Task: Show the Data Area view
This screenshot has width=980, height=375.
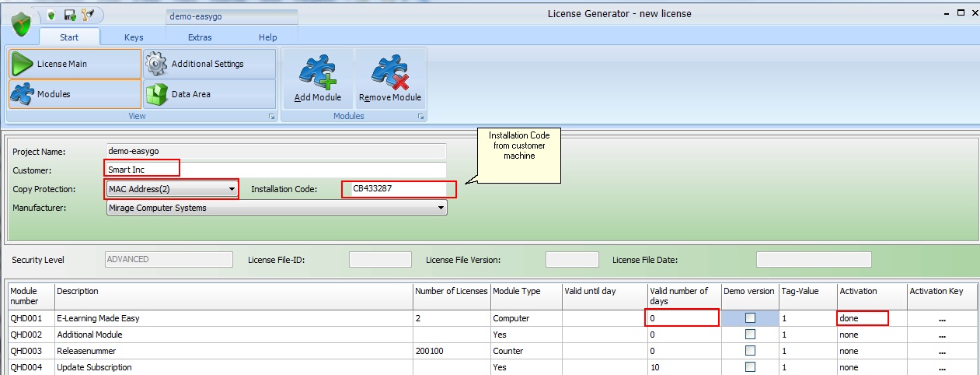Action: coord(210,94)
